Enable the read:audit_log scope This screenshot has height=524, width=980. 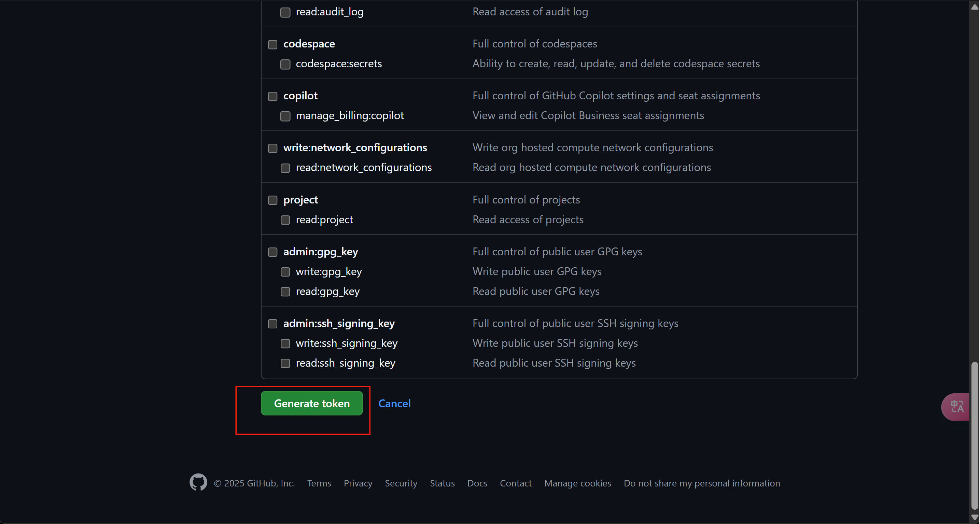[x=285, y=13]
